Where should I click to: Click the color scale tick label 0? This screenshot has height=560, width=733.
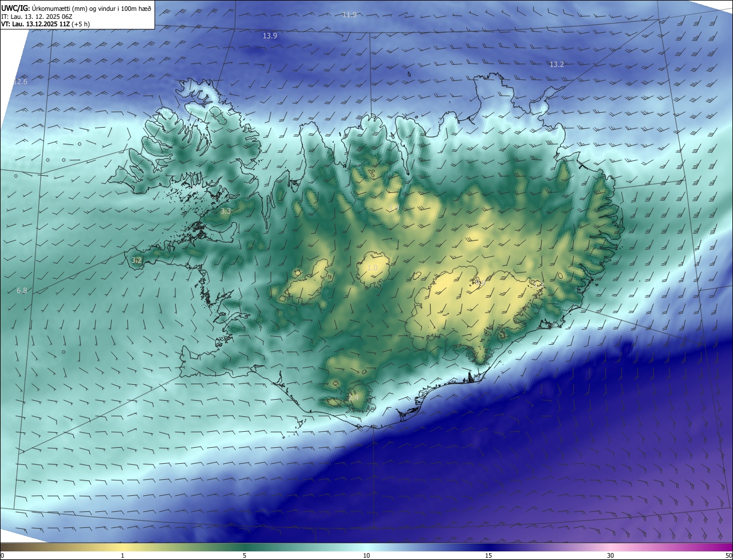pos(2,555)
